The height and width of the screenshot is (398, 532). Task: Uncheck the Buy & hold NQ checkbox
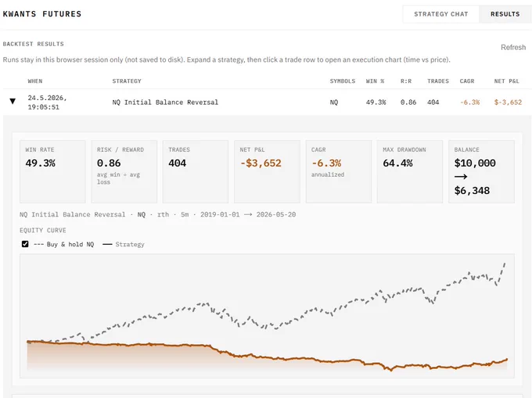25,244
